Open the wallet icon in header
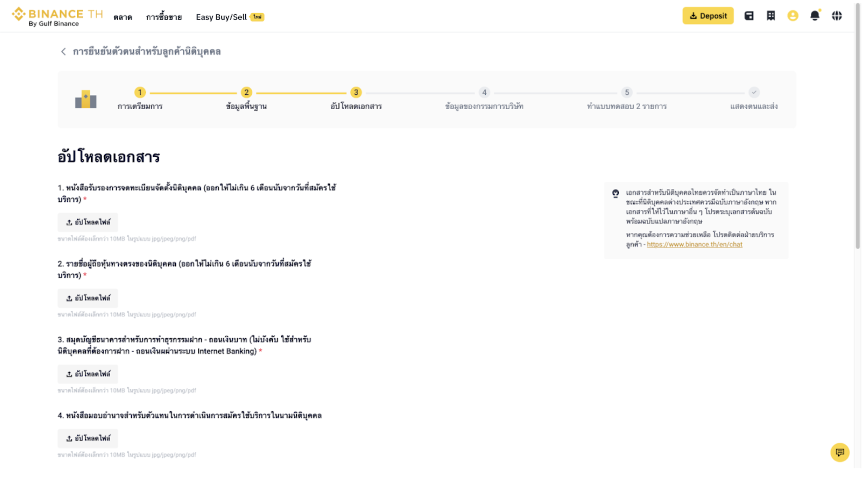The image size is (868, 484). coord(749,16)
